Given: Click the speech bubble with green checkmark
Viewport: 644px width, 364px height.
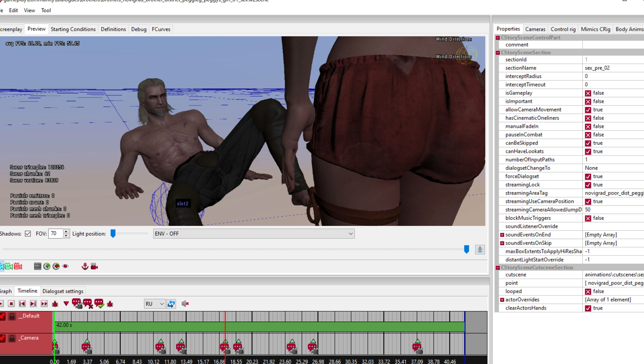Looking at the screenshot, I should click(99, 304).
